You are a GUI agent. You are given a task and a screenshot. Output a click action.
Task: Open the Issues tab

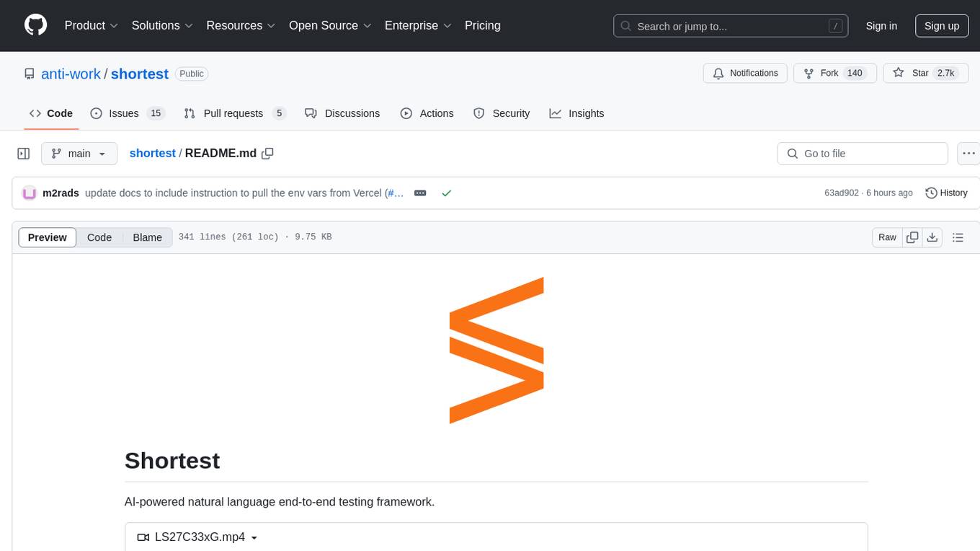tap(128, 113)
